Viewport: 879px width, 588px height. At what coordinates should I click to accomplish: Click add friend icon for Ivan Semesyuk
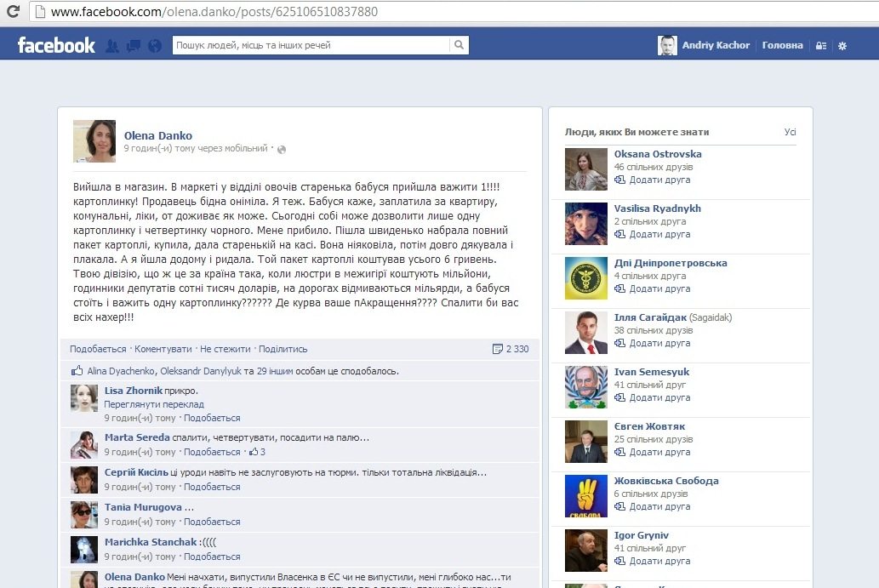click(x=620, y=397)
